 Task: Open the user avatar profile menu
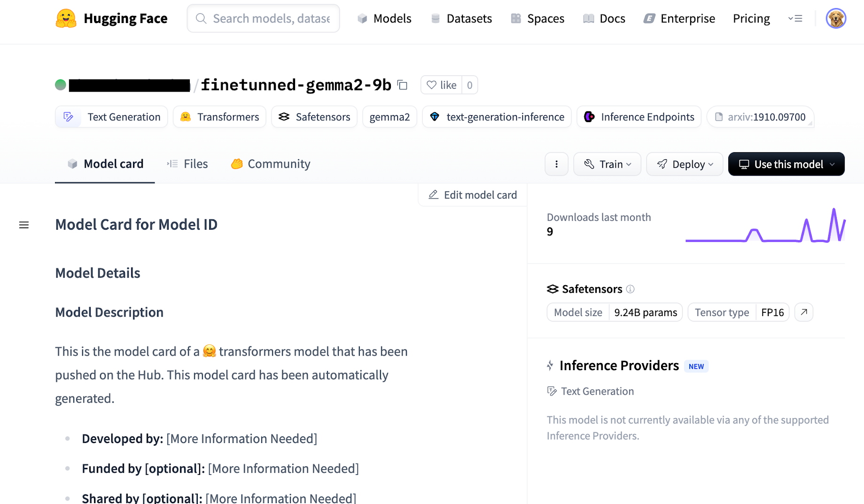836,18
